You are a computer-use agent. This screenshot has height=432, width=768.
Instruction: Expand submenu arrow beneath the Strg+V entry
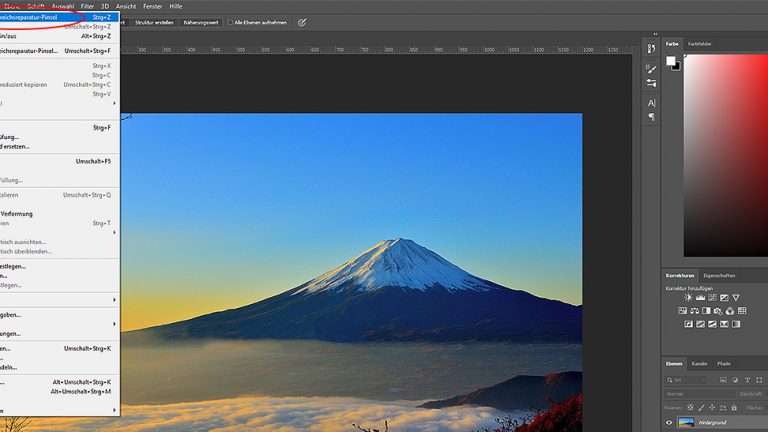click(114, 103)
